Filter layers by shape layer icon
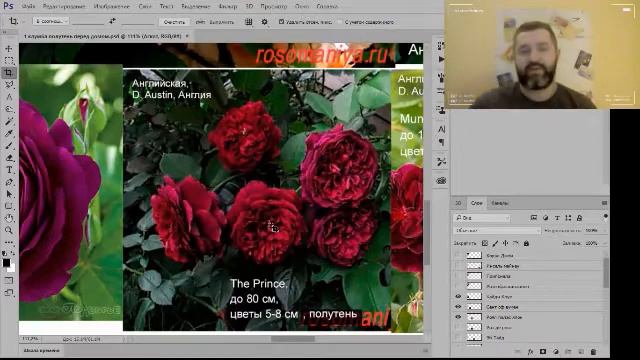Viewport: 640px width, 360px height. [568, 218]
